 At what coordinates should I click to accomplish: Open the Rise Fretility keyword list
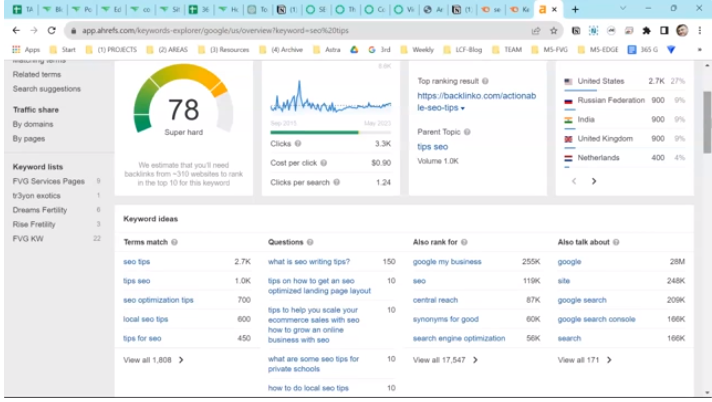tap(34, 224)
